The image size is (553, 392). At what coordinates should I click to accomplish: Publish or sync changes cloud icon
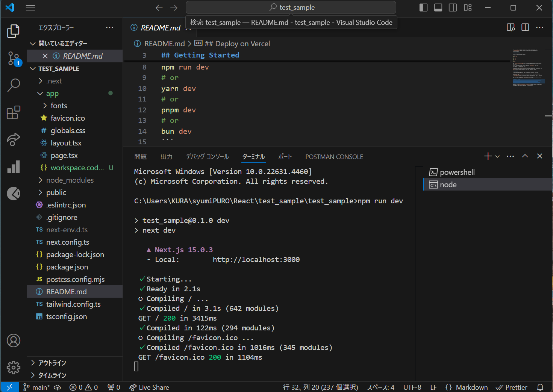point(58,387)
